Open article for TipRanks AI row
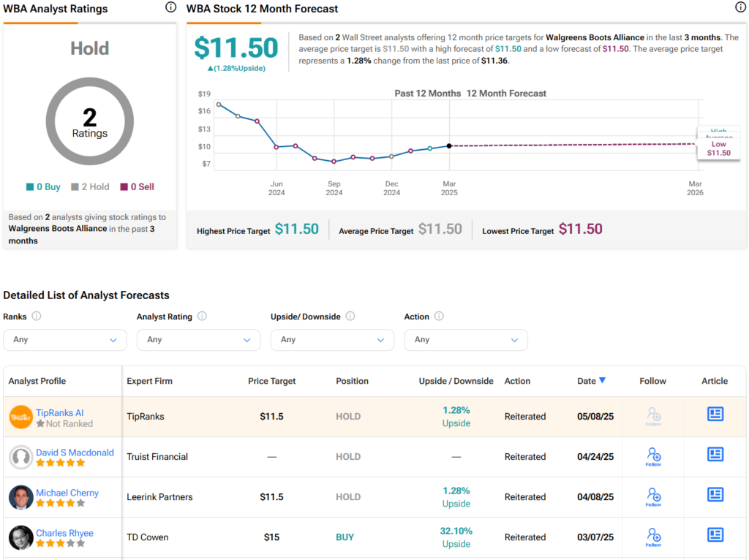This screenshot has height=560, width=749. click(715, 414)
